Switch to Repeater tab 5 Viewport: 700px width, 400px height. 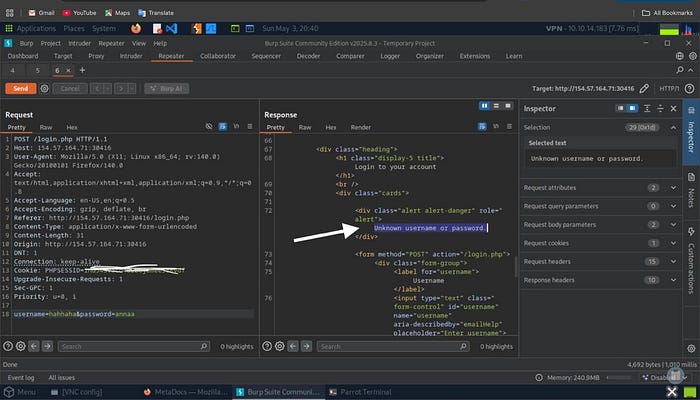[38, 71]
